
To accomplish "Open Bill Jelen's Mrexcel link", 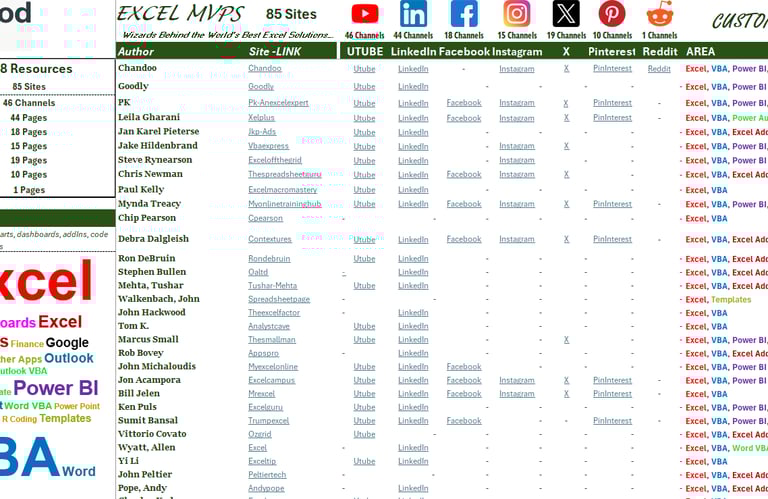I will (262, 394).
